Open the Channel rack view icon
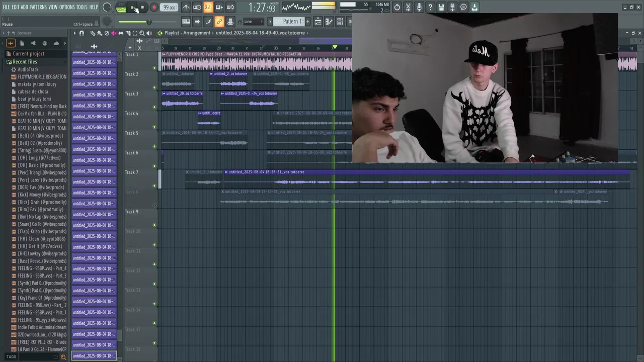This screenshot has width=644, height=362. [340, 21]
